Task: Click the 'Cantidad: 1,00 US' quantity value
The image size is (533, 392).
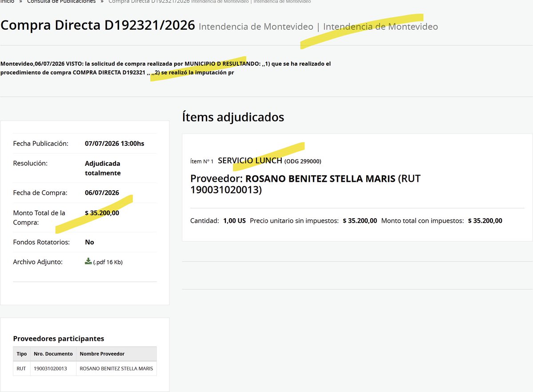Action: pyautogui.click(x=235, y=220)
